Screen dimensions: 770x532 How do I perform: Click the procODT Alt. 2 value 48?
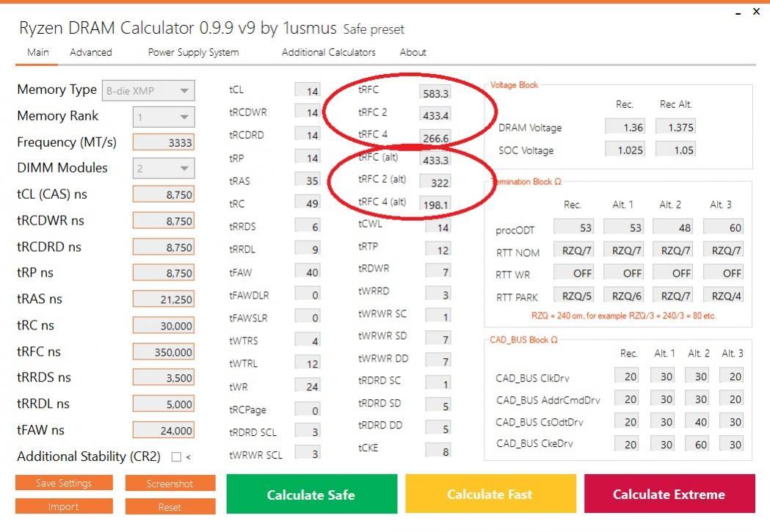[x=673, y=227]
